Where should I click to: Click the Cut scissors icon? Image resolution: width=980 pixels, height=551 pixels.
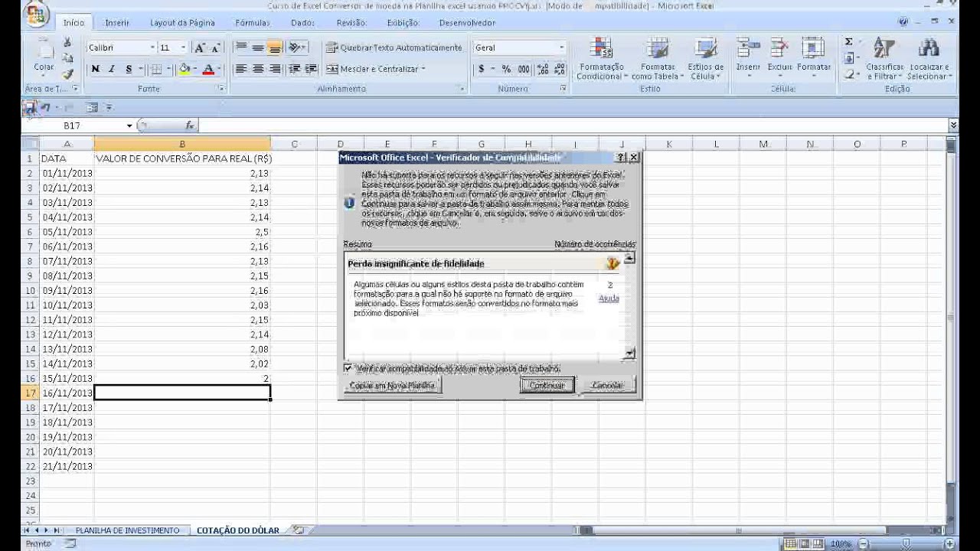click(x=67, y=43)
